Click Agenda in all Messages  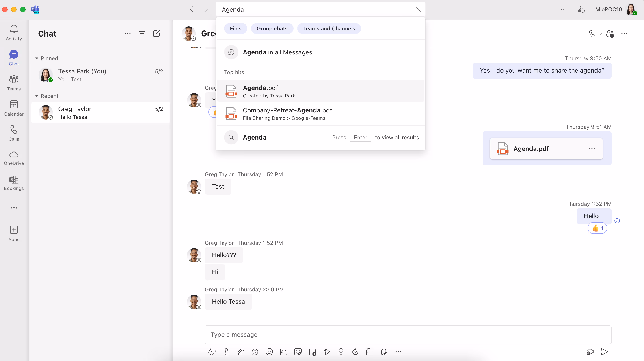click(x=277, y=52)
